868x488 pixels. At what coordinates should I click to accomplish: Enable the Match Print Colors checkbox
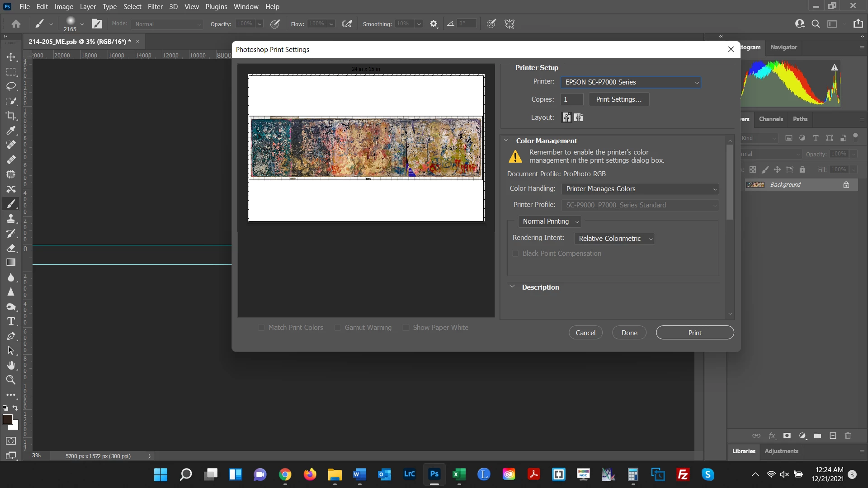[x=261, y=328]
